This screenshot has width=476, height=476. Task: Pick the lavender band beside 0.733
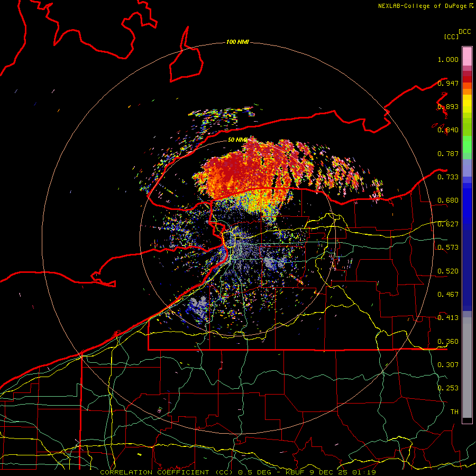click(467, 169)
